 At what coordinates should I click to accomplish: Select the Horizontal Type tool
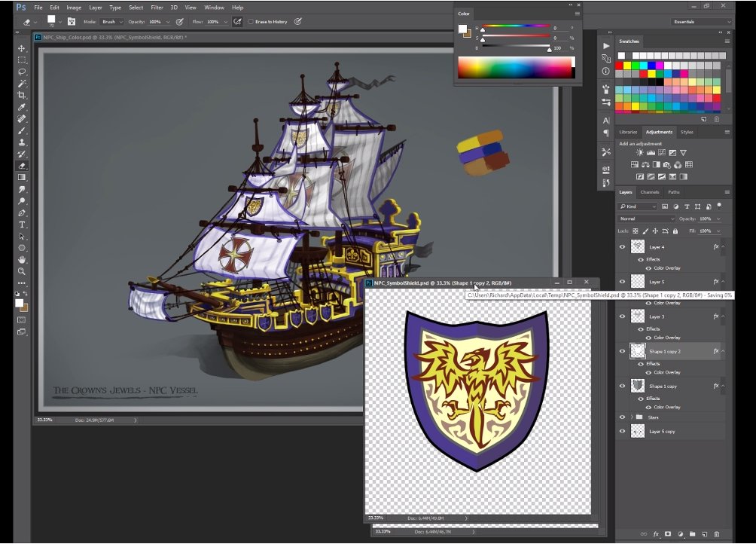coord(22,223)
